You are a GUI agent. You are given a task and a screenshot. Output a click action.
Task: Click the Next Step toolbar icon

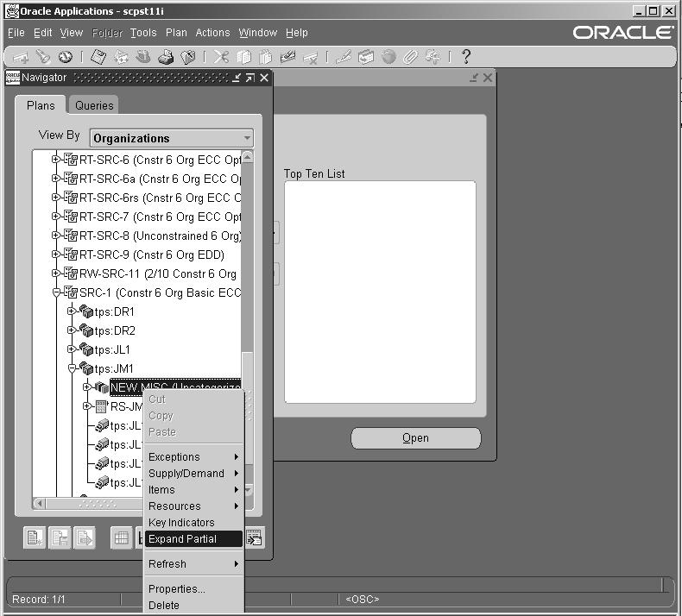click(121, 57)
